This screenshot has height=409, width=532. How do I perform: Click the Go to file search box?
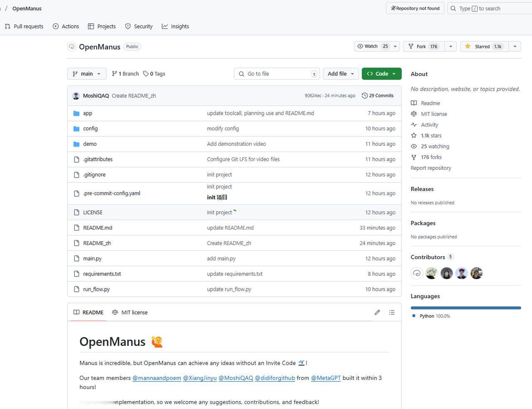277,74
